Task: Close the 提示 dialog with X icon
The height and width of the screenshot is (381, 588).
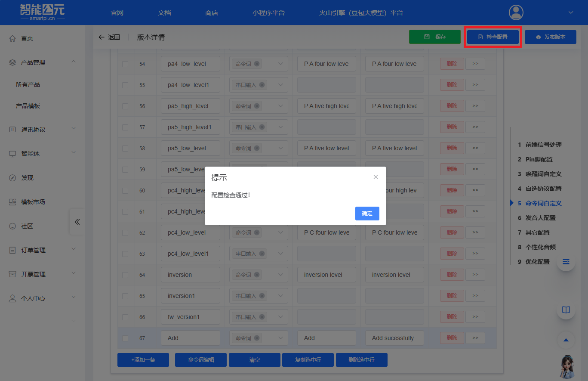Action: pos(376,177)
